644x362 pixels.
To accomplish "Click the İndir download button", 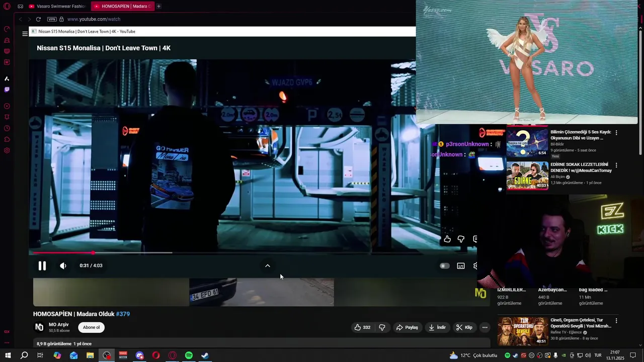I will pyautogui.click(x=437, y=327).
